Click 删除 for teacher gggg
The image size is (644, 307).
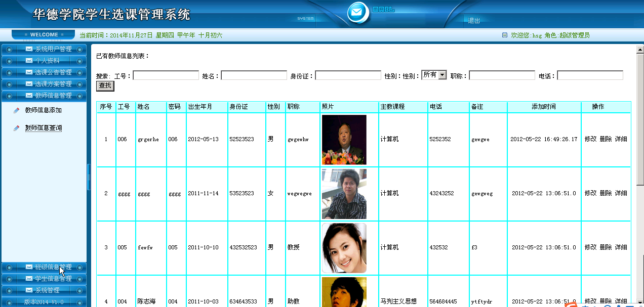606,193
